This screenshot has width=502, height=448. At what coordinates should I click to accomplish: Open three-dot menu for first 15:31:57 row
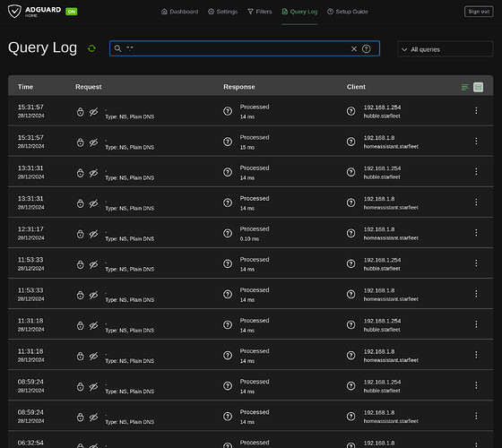click(476, 110)
